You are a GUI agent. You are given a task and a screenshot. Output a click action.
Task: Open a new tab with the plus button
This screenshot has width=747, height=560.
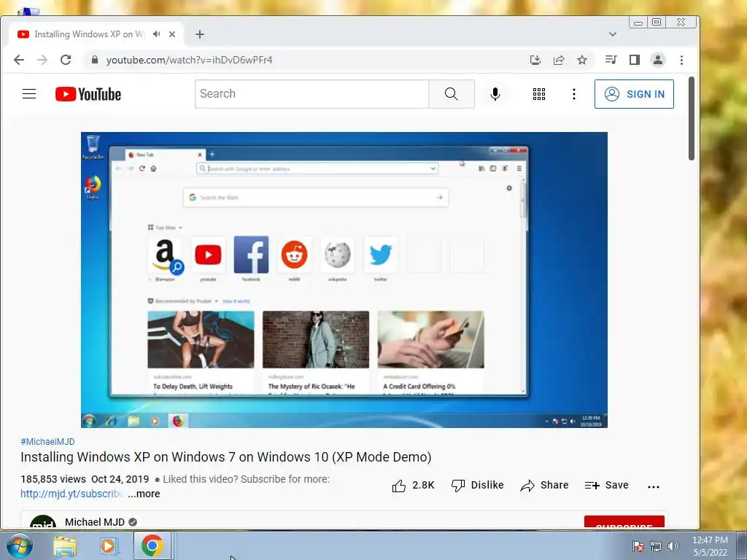pyautogui.click(x=200, y=34)
